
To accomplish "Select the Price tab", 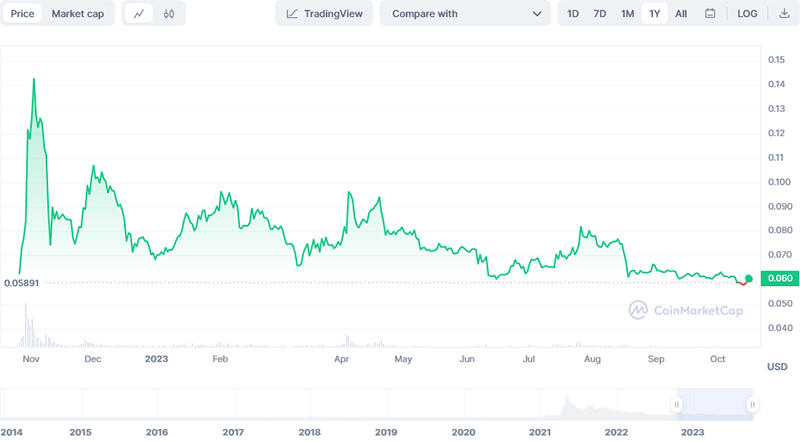I will (22, 14).
